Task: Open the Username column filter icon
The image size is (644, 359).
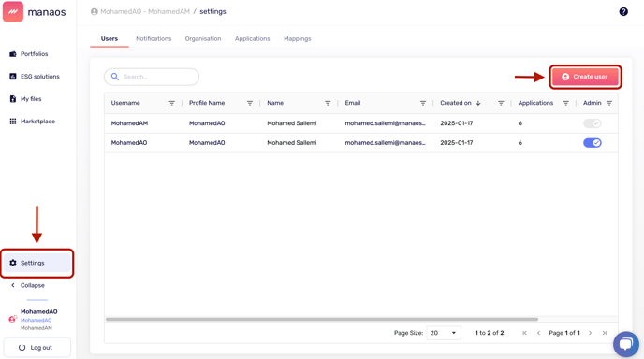Action: tap(171, 103)
